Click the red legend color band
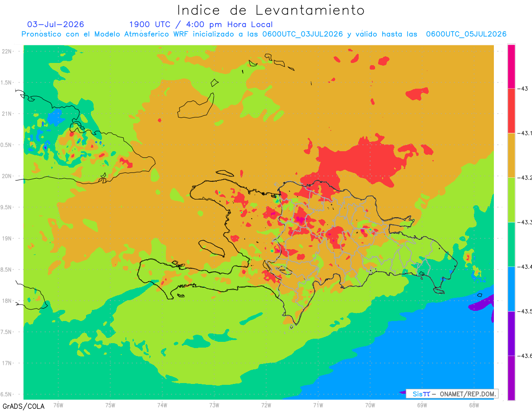Image resolution: width=532 pixels, height=411 pixels. 511,111
